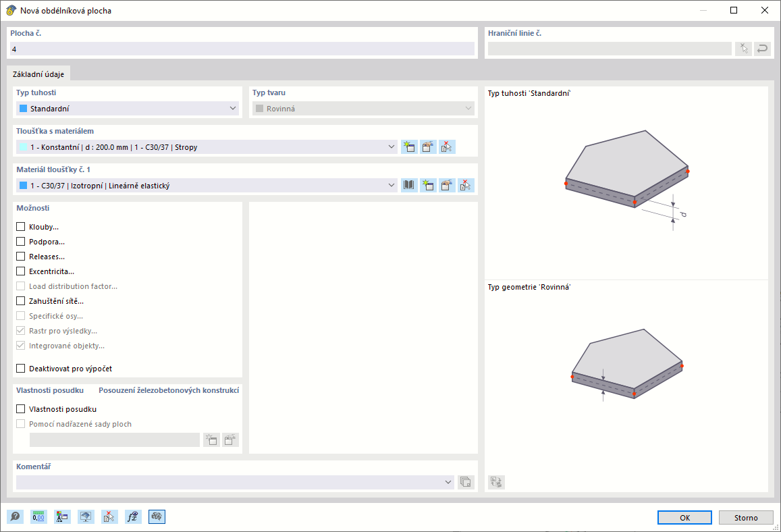Toggle Rastr pro výsledky... checkbox
The height and width of the screenshot is (532, 781).
click(x=20, y=331)
